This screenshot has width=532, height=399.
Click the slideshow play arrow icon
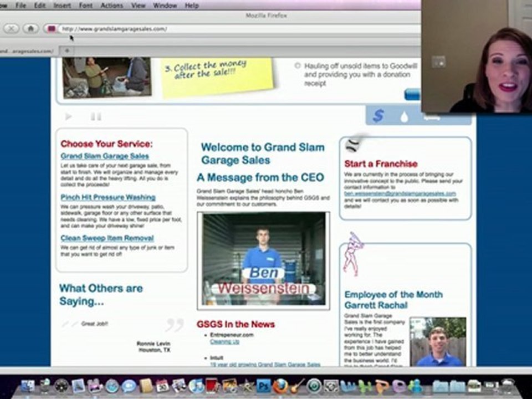(x=68, y=117)
